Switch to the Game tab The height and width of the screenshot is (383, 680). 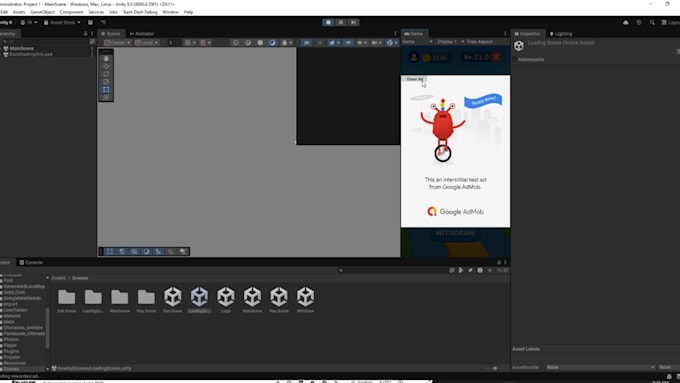414,33
